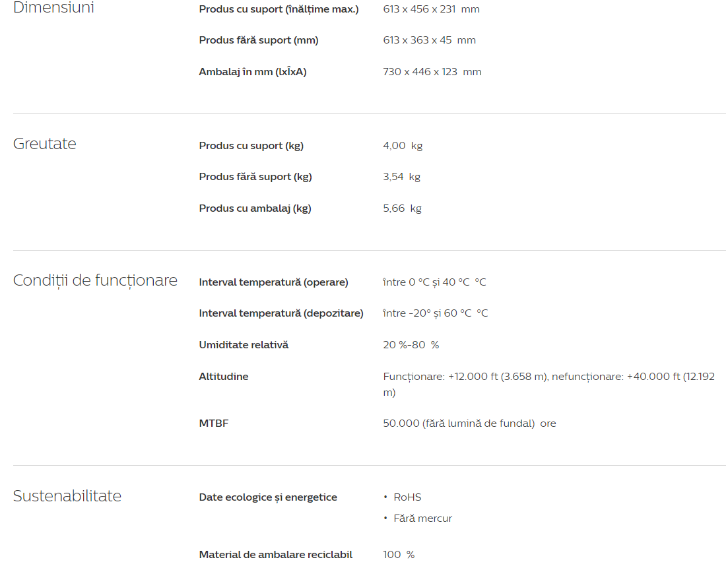Screen dimensions: 728x564
Task: Select the Interval temperatură (operare) label
Action: (x=273, y=282)
